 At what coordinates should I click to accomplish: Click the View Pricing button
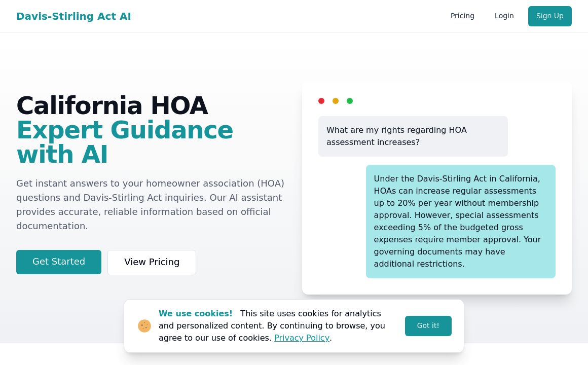[x=152, y=262]
